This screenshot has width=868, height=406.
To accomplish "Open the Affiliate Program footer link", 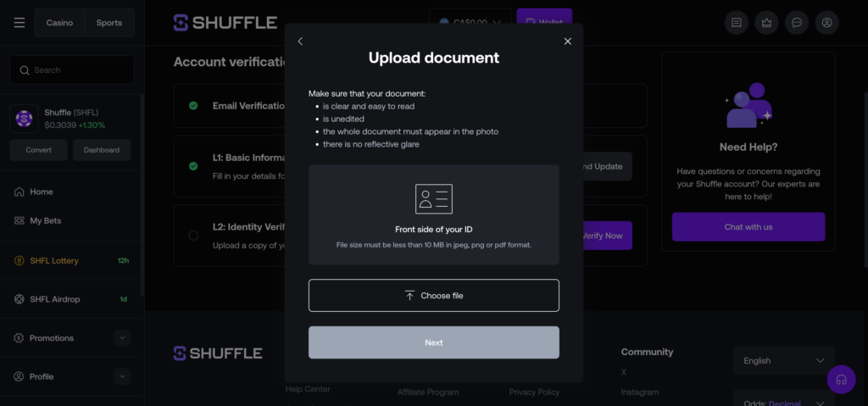I will pos(428,392).
